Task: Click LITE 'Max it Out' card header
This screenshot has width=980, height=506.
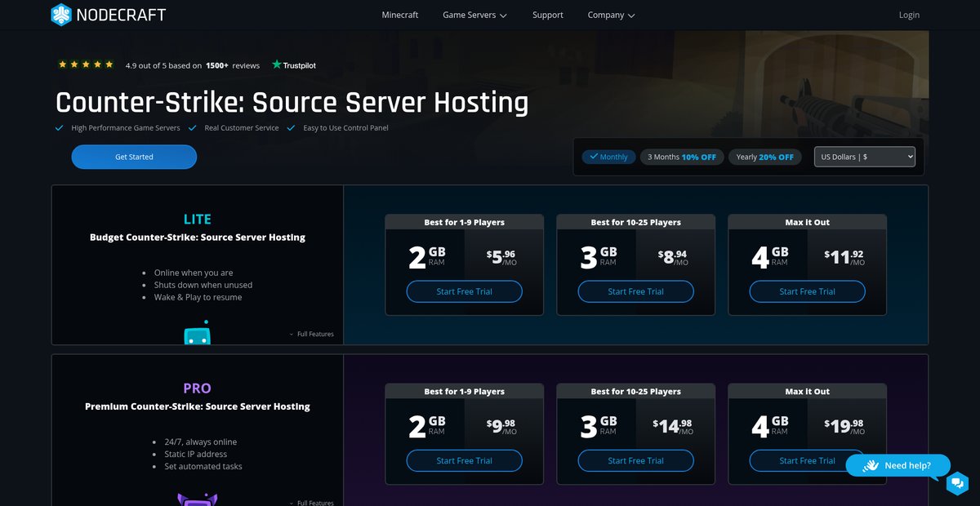Action: [x=808, y=222]
